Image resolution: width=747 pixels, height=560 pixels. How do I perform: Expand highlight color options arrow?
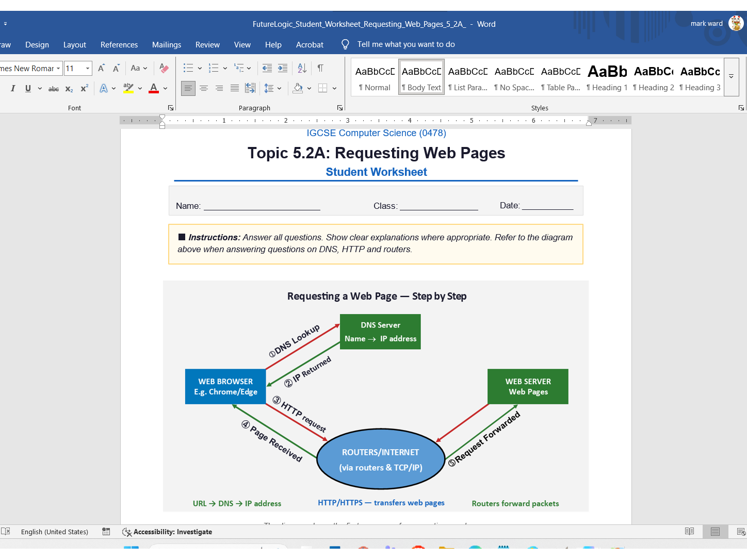[x=140, y=88]
